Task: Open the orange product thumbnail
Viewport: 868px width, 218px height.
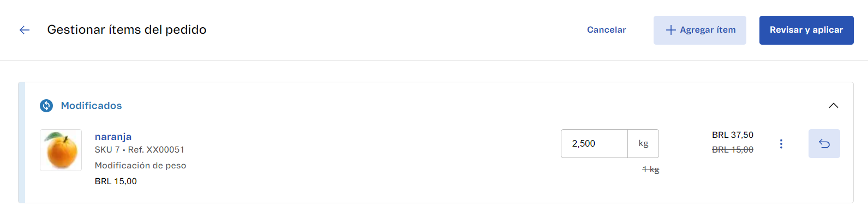Action: [x=61, y=150]
